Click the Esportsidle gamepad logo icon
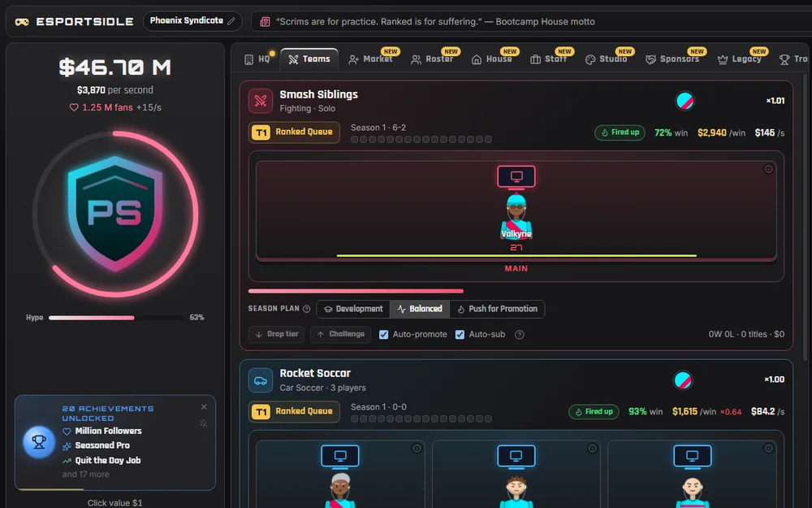Image resolution: width=812 pixels, height=508 pixels. tap(22, 22)
